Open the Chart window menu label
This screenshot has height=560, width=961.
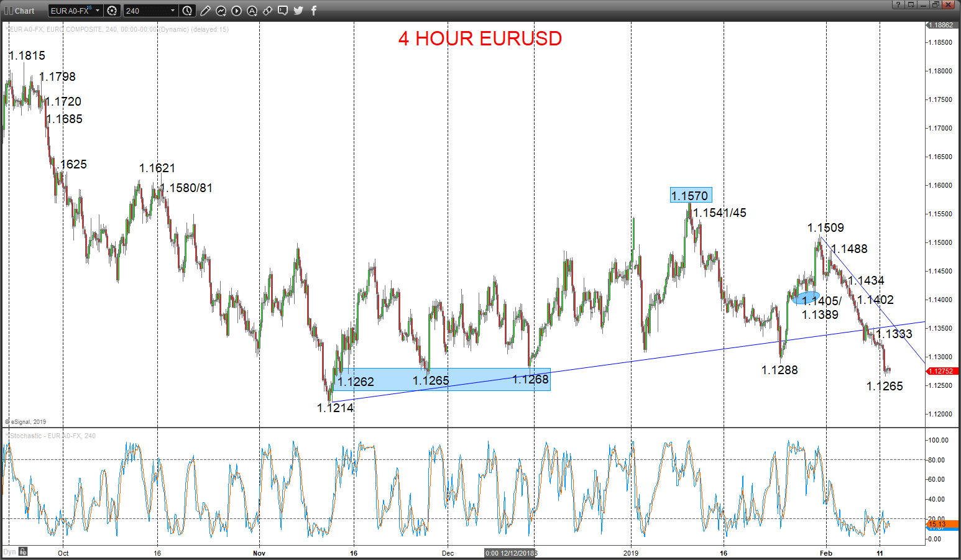[24, 11]
